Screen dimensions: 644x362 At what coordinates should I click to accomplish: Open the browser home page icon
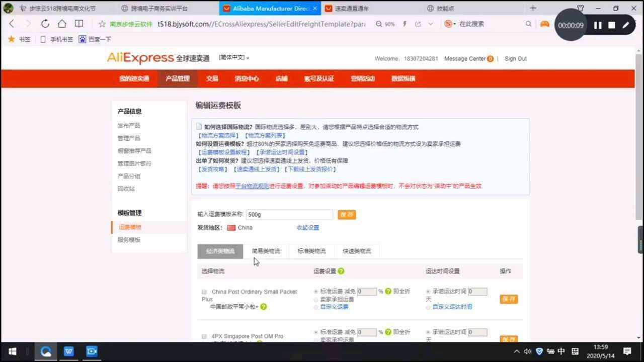[x=62, y=24]
